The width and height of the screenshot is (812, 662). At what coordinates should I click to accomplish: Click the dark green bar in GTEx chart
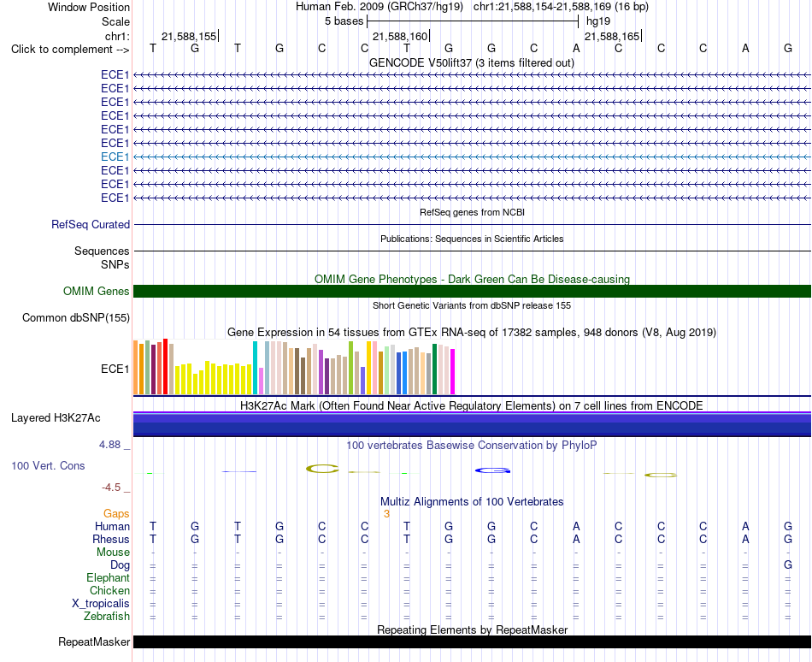(434, 369)
